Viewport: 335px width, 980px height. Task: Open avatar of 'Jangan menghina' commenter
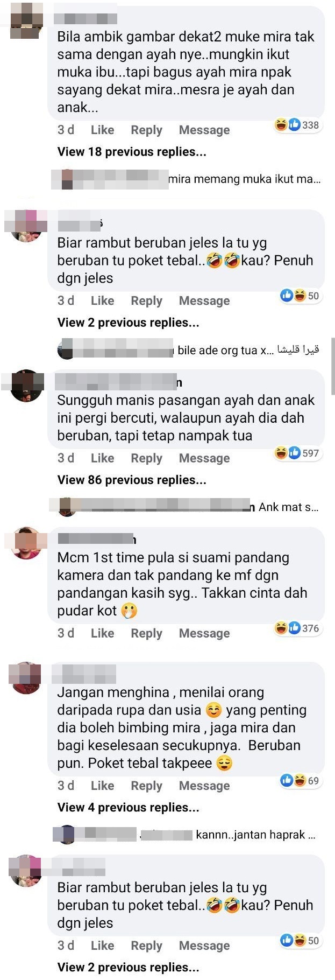pyautogui.click(x=26, y=678)
